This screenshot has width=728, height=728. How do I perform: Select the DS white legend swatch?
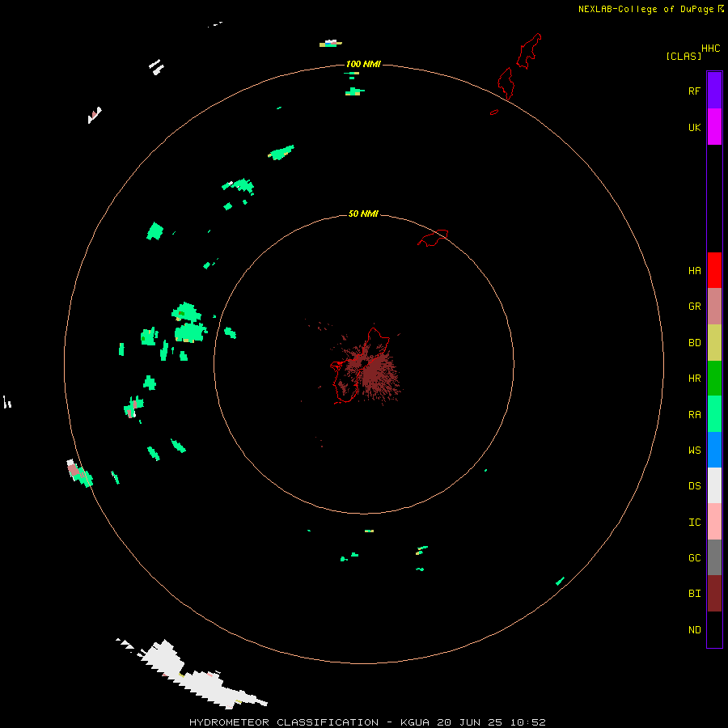coord(714,485)
